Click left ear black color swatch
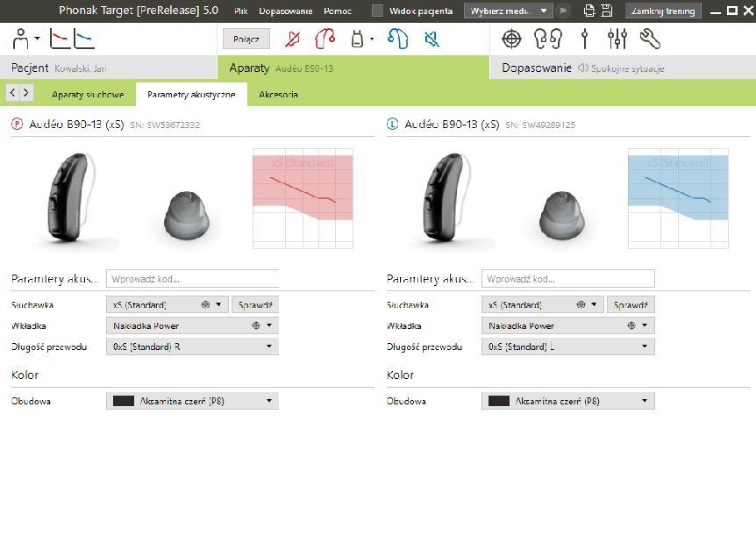 pos(498,401)
